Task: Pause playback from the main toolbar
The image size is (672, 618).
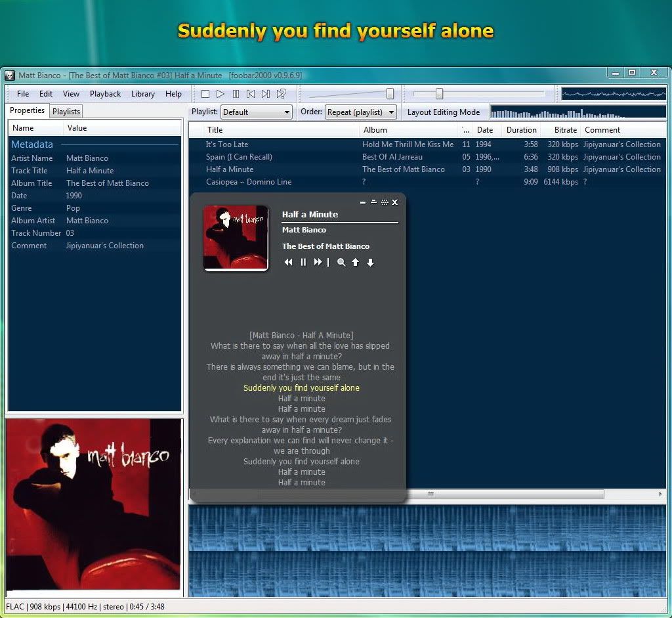Action: [x=236, y=94]
